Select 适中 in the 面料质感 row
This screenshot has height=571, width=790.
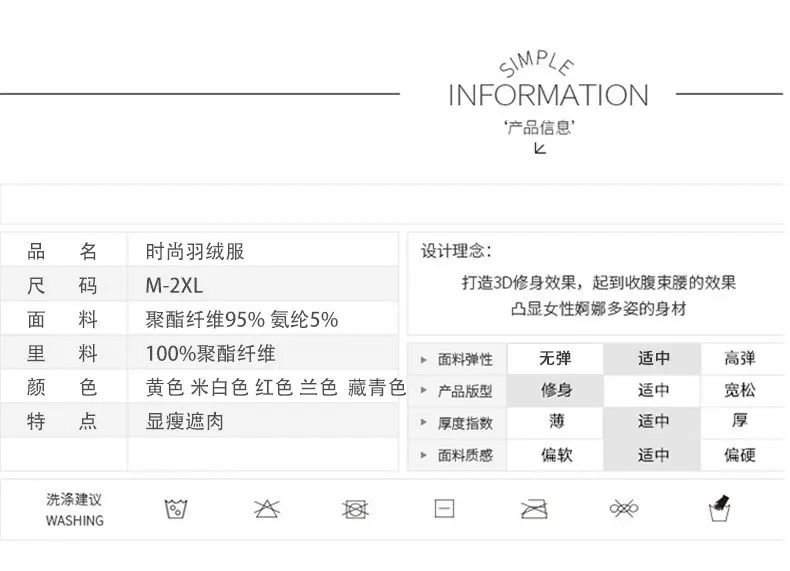tap(653, 455)
